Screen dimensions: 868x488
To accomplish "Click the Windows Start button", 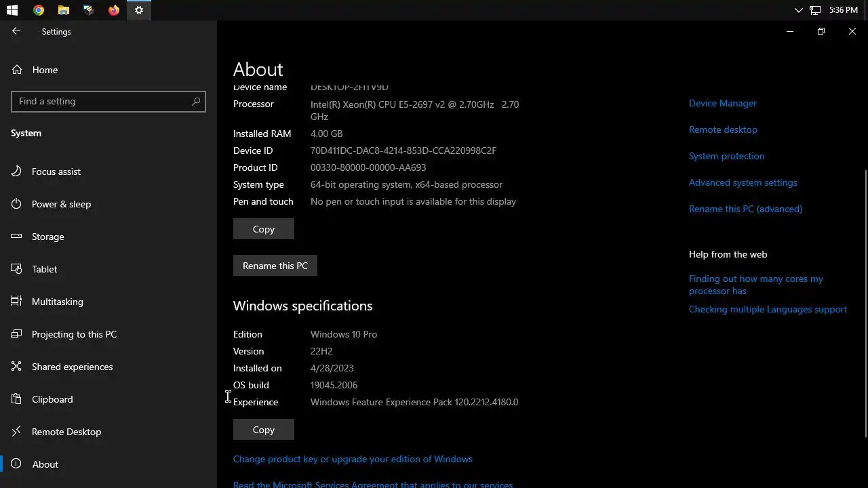I will [12, 10].
